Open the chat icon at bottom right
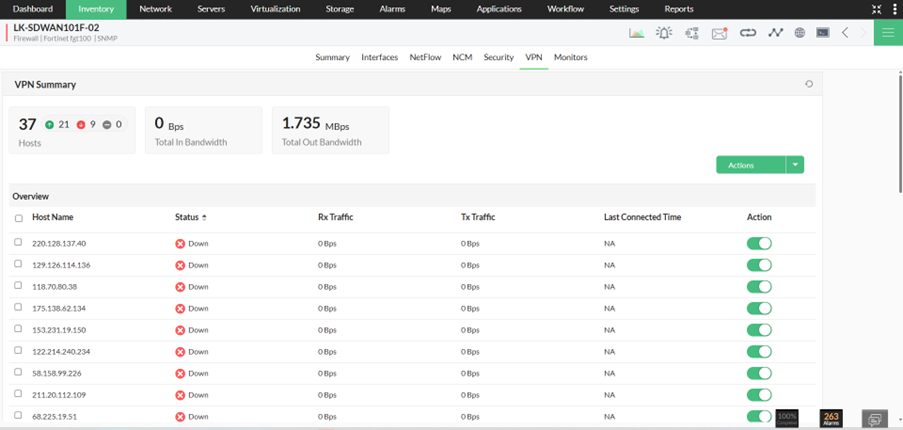The height and width of the screenshot is (430, 903). (874, 418)
